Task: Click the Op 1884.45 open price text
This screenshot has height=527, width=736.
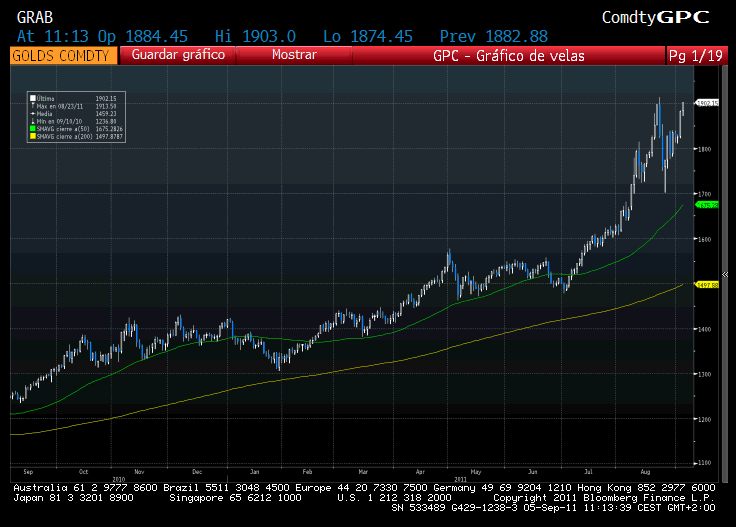Action: [x=143, y=37]
